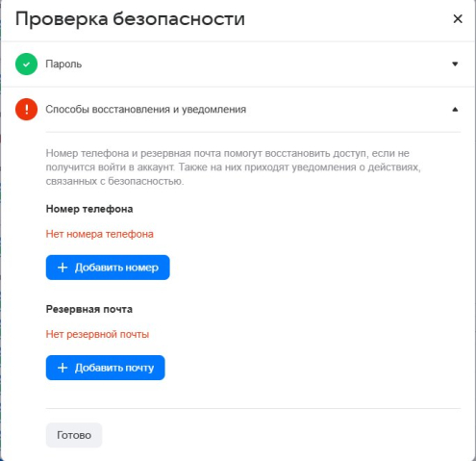Click the green checkmark icon beside Пароль
Image resolution: width=476 pixels, height=461 pixels.
[26, 64]
